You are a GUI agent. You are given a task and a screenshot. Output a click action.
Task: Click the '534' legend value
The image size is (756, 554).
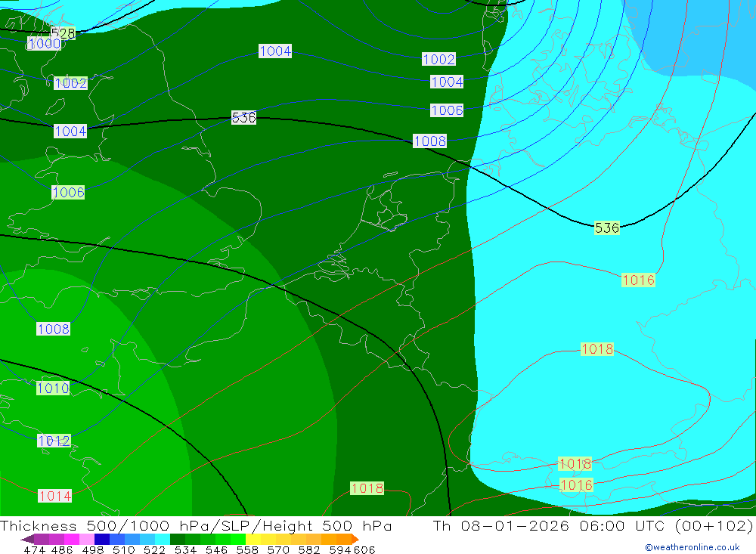[x=185, y=549]
